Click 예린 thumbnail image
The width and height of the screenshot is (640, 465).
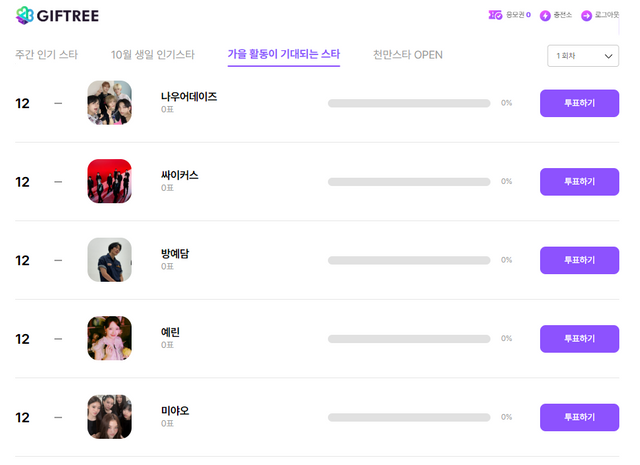(109, 338)
